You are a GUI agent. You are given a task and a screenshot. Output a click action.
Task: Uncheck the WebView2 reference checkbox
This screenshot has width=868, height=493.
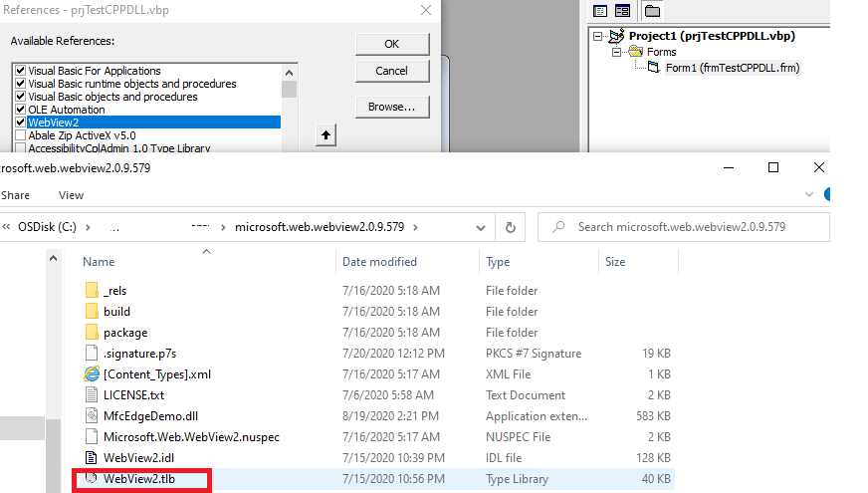click(21, 122)
